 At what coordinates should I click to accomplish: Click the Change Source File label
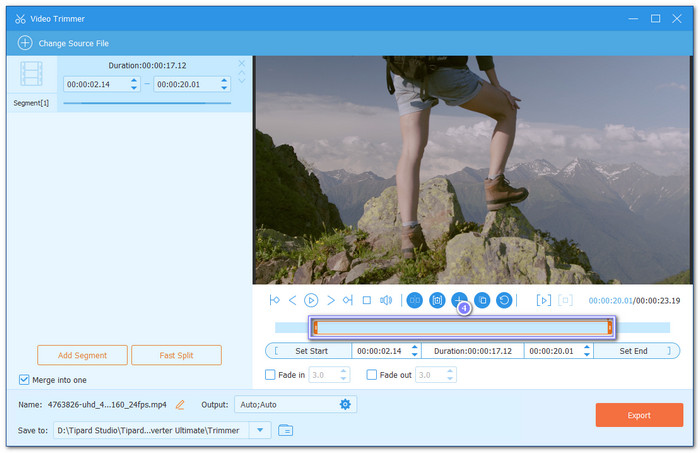(x=74, y=43)
